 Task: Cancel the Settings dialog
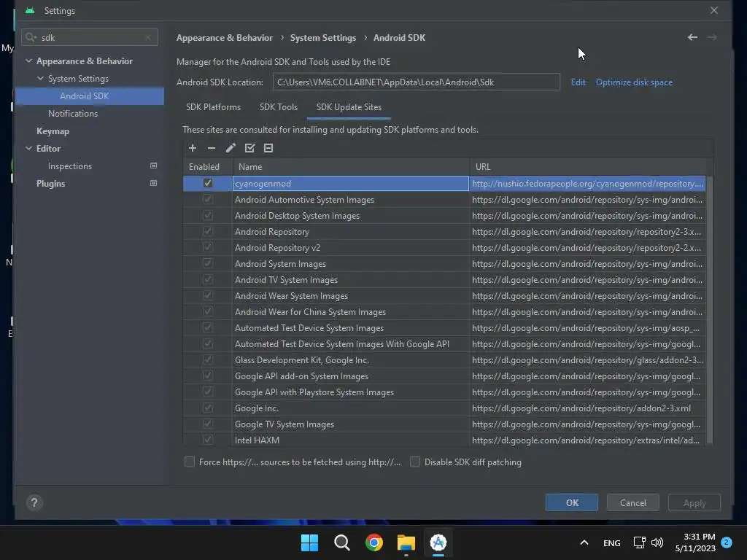point(633,503)
